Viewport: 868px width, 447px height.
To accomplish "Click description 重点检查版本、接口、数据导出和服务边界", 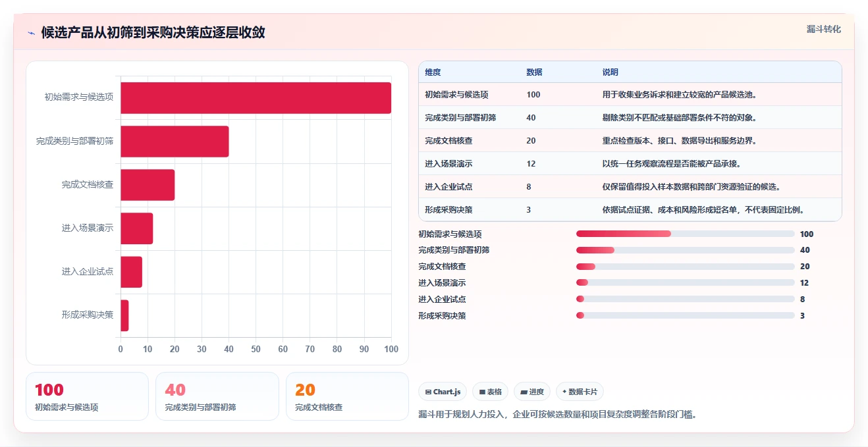I will [x=680, y=141].
